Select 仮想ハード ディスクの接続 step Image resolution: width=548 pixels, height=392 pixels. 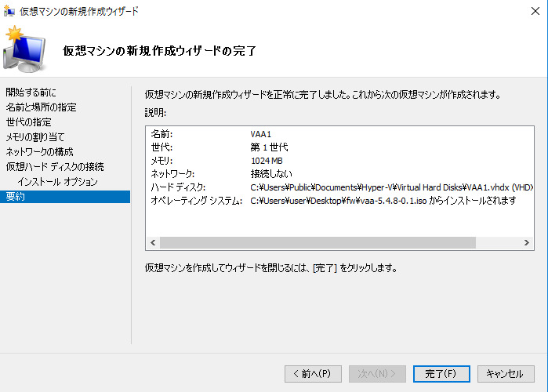[55, 167]
